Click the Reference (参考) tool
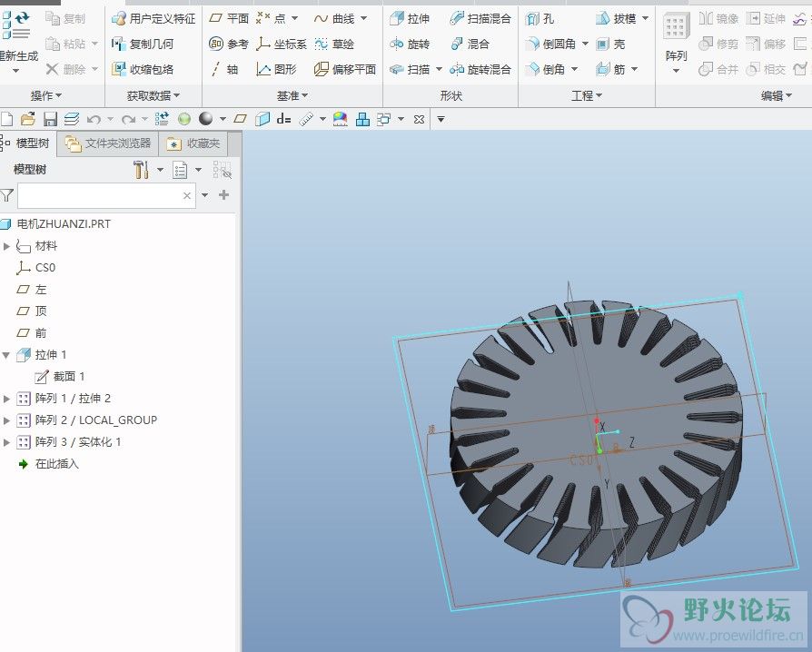 [229, 44]
